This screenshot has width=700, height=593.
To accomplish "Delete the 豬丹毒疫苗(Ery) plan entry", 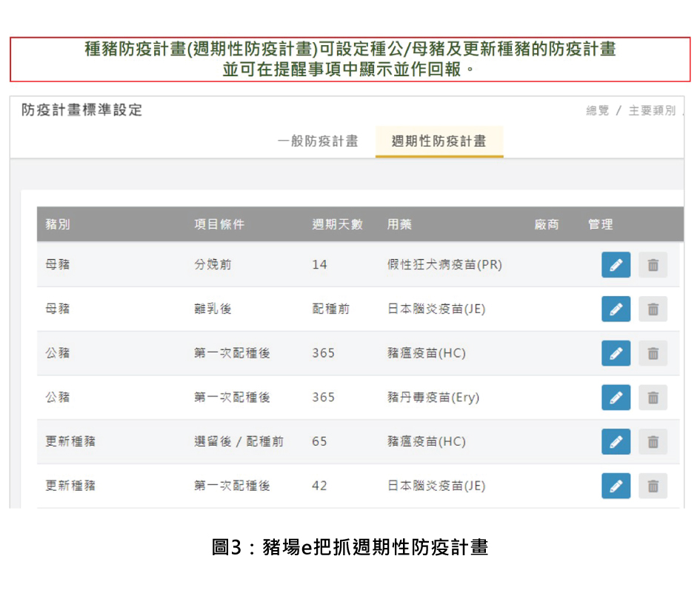I will pyautogui.click(x=653, y=398).
